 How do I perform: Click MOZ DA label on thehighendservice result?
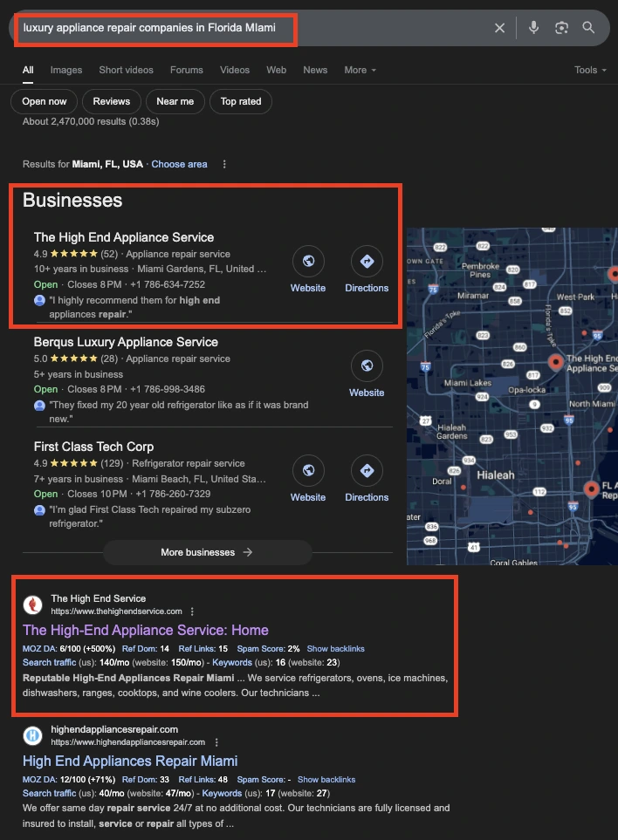39,649
